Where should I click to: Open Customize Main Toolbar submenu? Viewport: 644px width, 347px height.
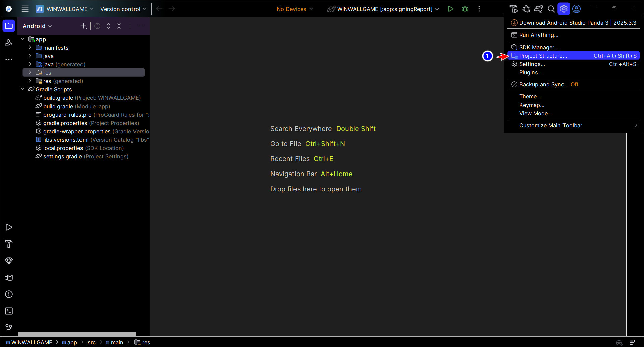pyautogui.click(x=551, y=125)
